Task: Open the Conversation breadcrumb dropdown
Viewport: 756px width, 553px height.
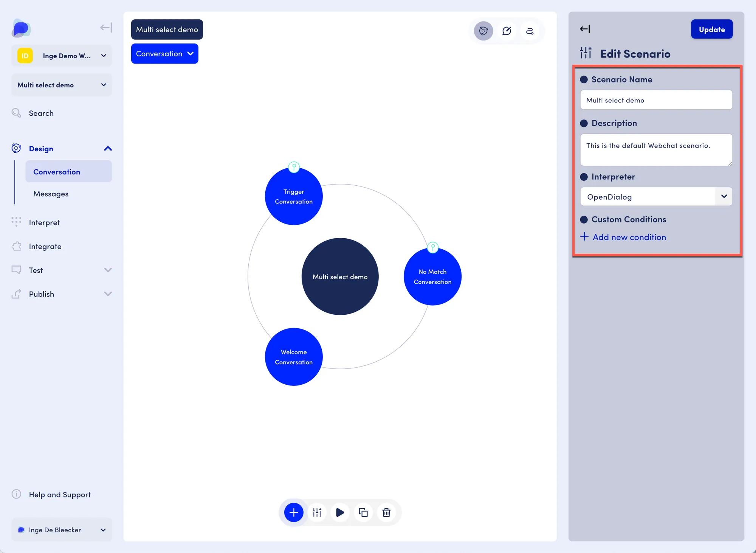Action: [x=165, y=54]
